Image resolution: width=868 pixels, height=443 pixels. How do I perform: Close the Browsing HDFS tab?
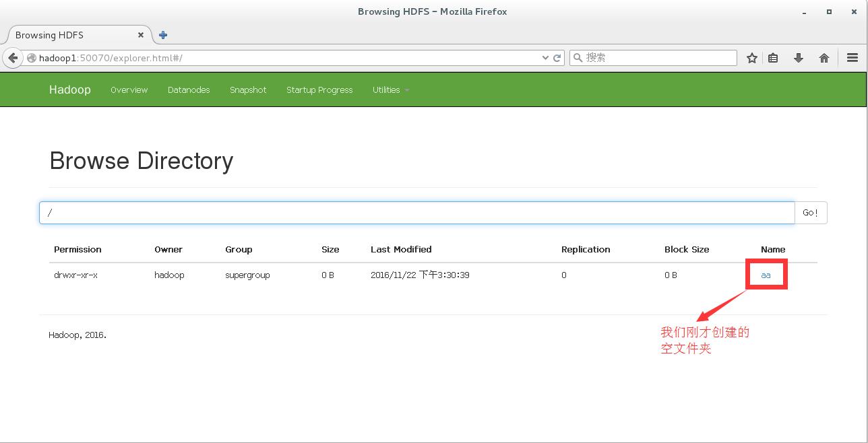pyautogui.click(x=141, y=35)
